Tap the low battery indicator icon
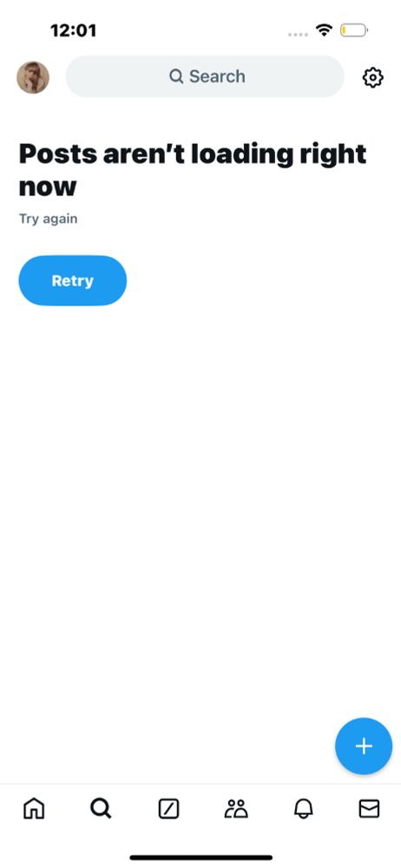 (x=354, y=30)
